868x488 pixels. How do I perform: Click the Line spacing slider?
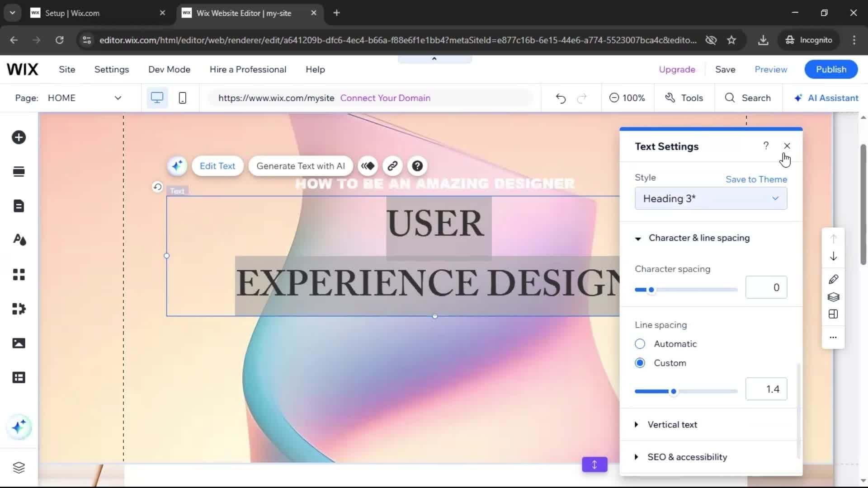[x=686, y=391]
